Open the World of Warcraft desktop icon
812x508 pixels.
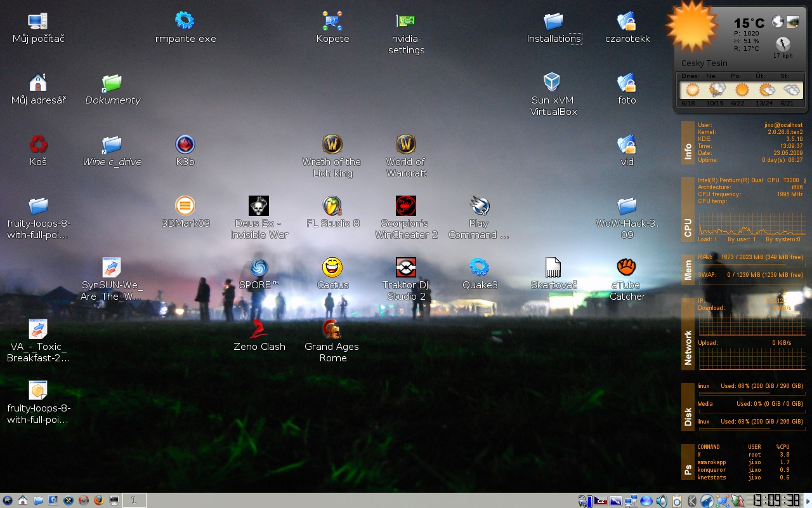click(406, 145)
